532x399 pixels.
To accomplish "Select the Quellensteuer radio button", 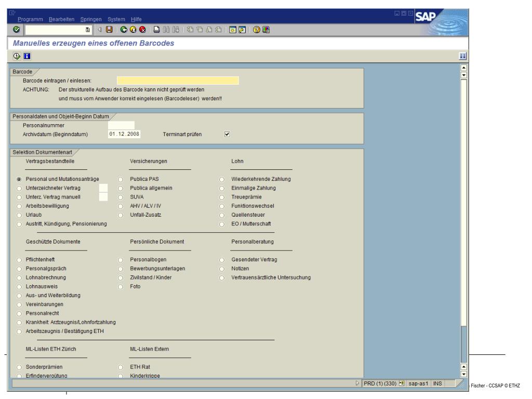I will tap(222, 215).
